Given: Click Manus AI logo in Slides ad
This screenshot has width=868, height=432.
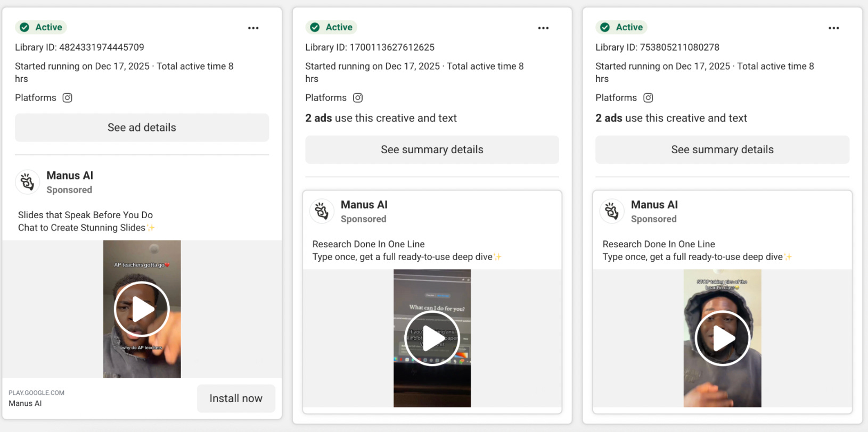Looking at the screenshot, I should (27, 182).
